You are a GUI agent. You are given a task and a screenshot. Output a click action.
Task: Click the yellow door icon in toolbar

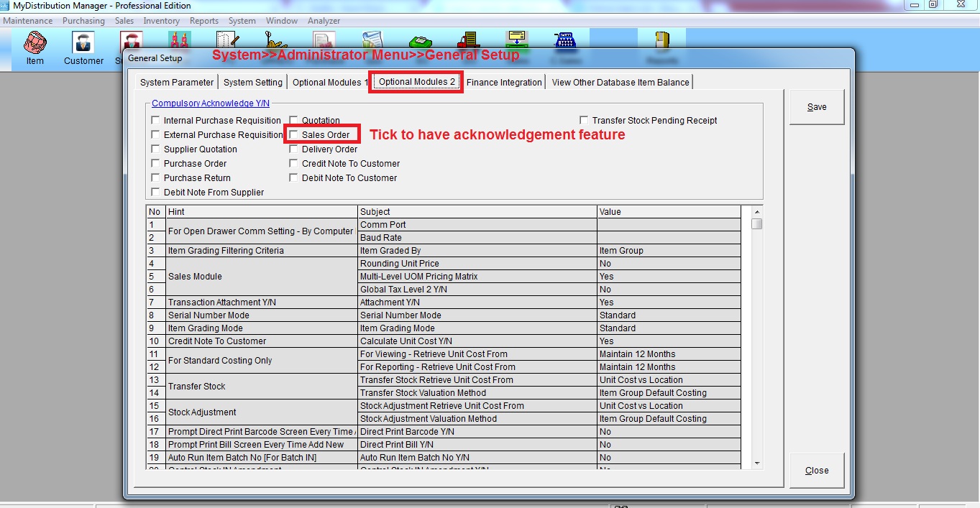point(662,41)
